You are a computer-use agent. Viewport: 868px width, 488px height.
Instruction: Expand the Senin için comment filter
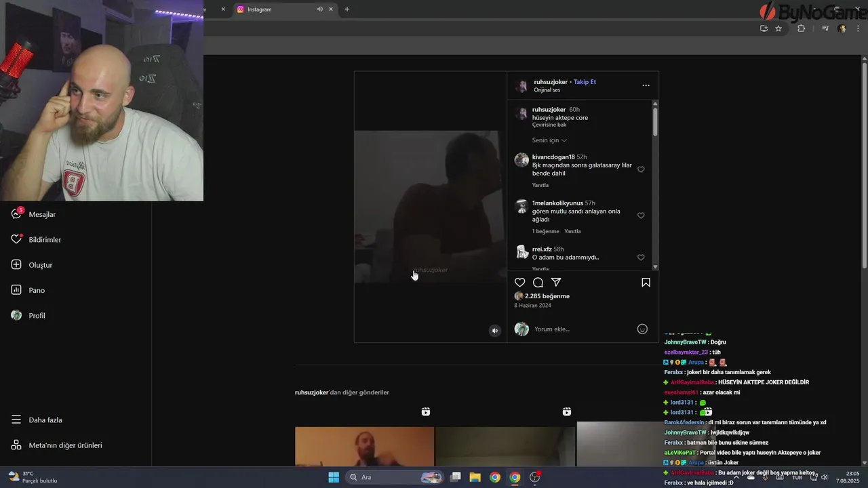(549, 140)
